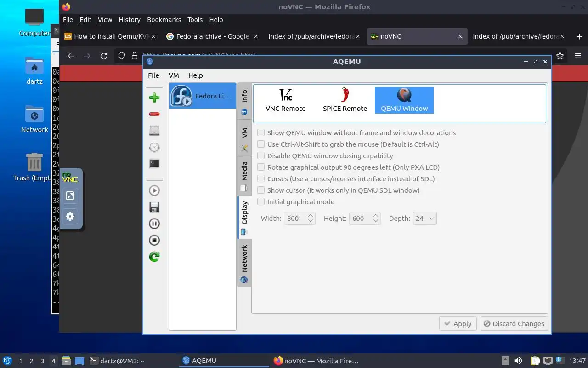Reset the VM with green refresh icon
Viewport: 588px width, 368px height.
point(154,257)
